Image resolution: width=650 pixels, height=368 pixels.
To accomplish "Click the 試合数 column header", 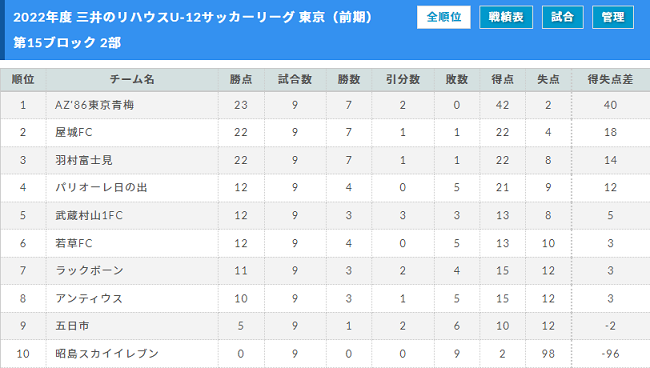I will pyautogui.click(x=295, y=80).
